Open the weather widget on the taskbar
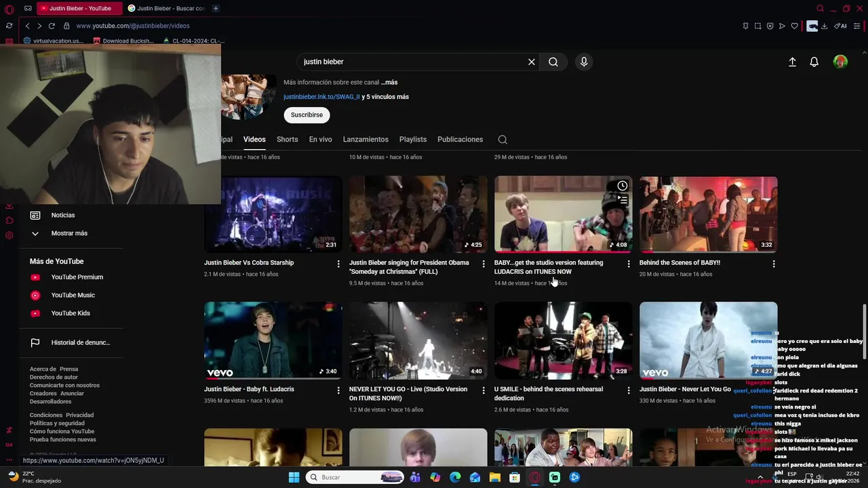 pyautogui.click(x=33, y=477)
